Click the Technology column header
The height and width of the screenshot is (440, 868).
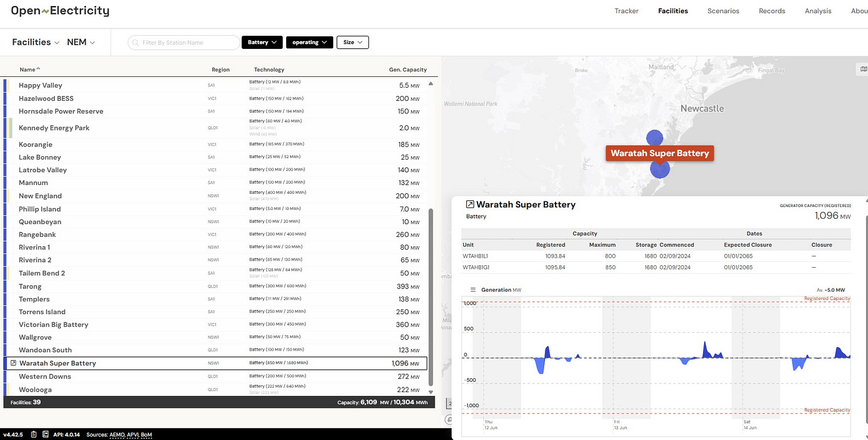coord(269,70)
